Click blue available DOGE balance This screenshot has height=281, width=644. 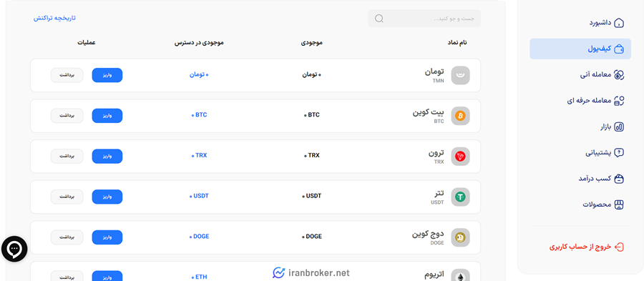(199, 236)
